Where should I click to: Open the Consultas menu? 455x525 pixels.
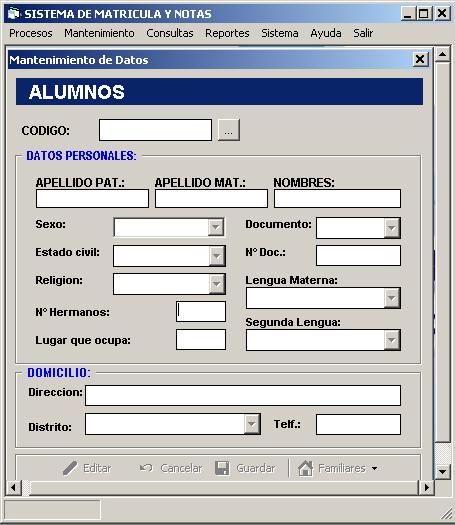[170, 33]
